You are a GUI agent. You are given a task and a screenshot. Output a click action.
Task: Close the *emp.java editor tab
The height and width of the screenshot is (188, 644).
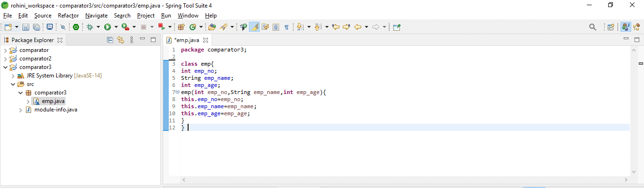pos(206,40)
